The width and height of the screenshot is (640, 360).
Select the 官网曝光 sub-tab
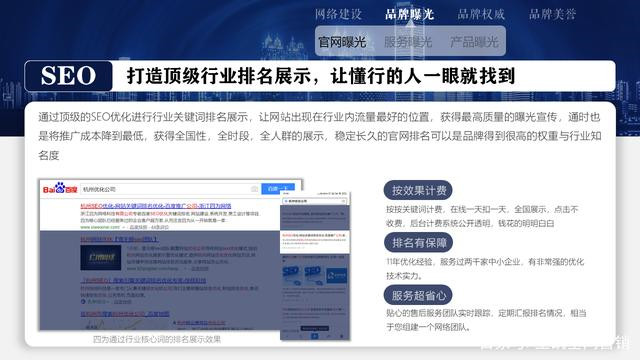coord(342,42)
